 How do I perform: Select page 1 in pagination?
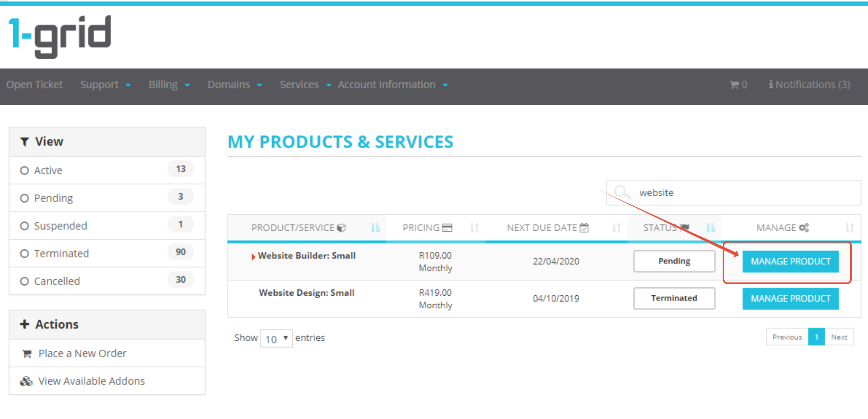[x=816, y=337]
